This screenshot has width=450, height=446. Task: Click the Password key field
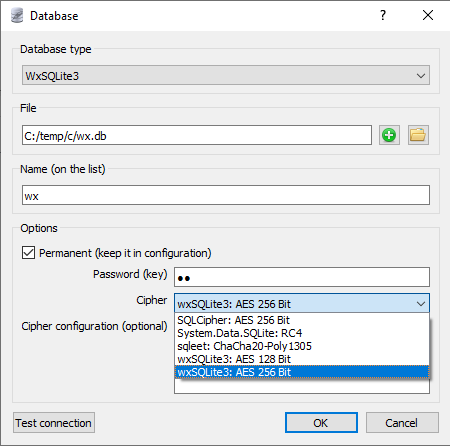click(302, 277)
